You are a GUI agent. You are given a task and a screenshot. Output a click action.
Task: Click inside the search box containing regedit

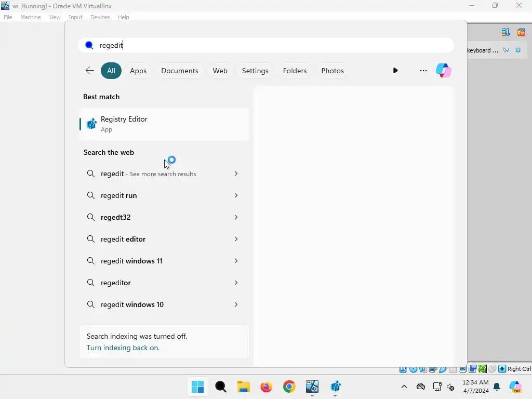pyautogui.click(x=266, y=45)
